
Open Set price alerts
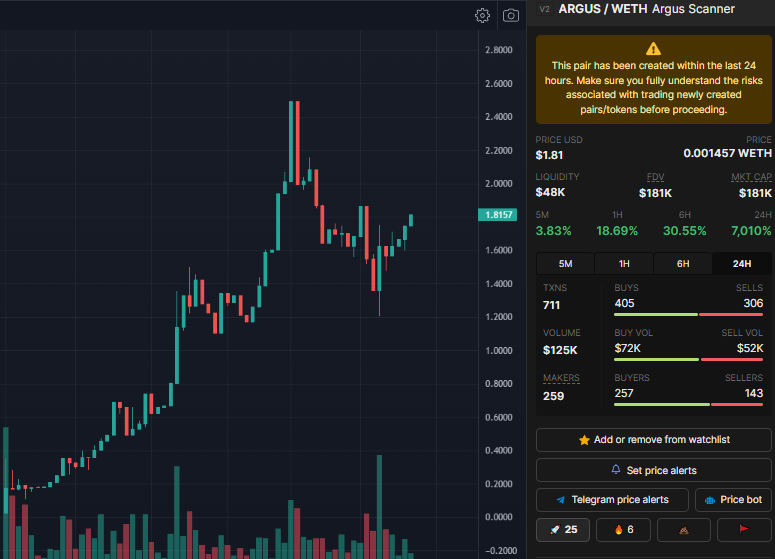pyautogui.click(x=654, y=471)
